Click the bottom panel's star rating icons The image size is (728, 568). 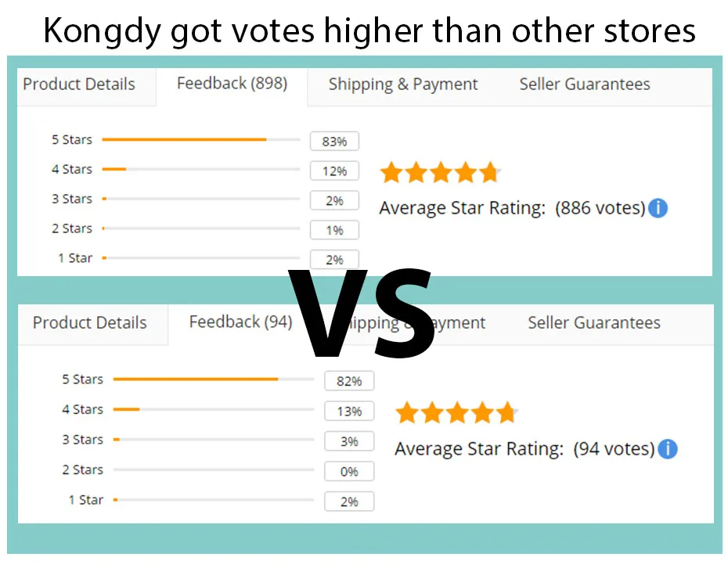pos(455,413)
